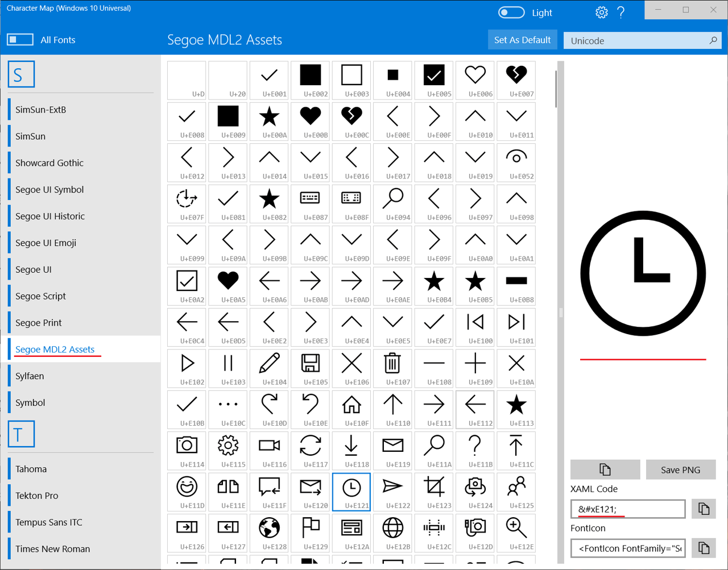
Task: Copy XAML code using copy icon
Action: coord(704,509)
